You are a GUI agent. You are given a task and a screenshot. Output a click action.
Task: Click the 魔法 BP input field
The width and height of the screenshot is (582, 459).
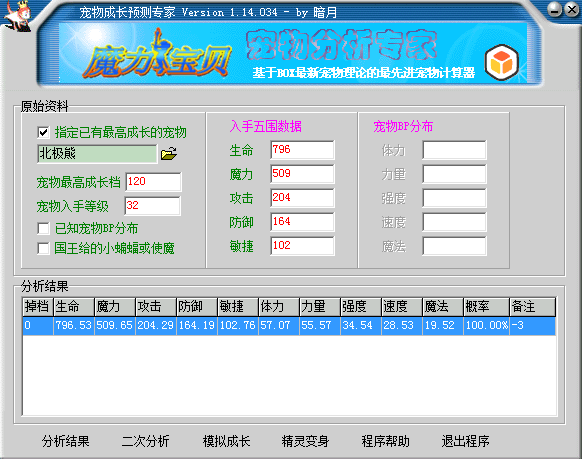click(454, 246)
